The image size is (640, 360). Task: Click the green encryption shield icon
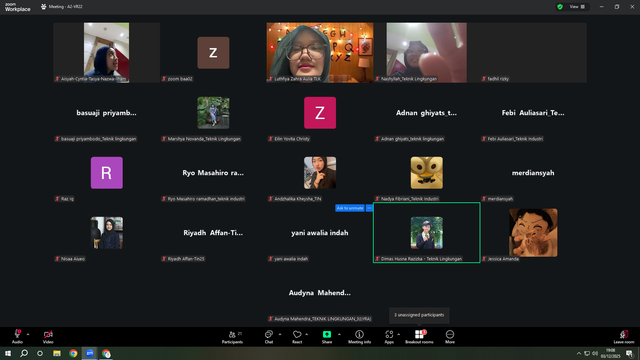(x=560, y=7)
